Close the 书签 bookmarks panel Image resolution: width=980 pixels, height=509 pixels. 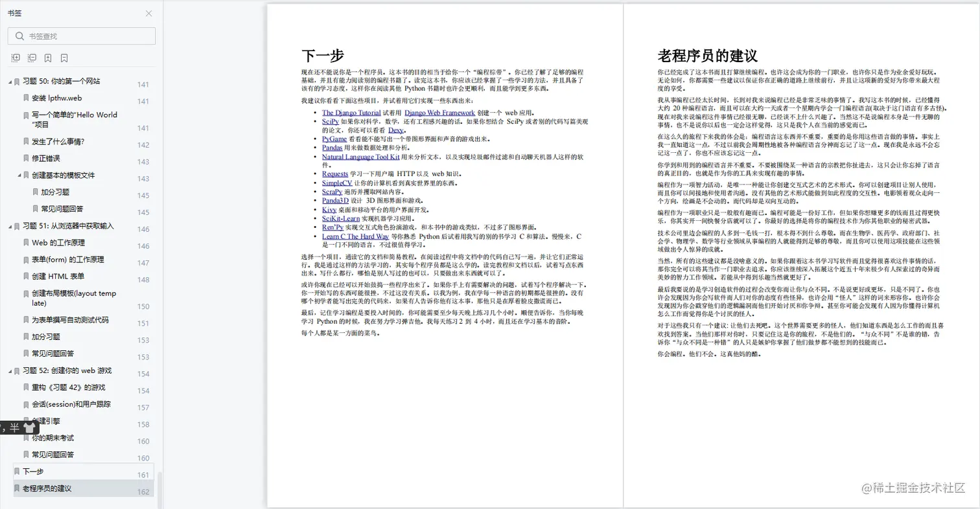pos(148,13)
